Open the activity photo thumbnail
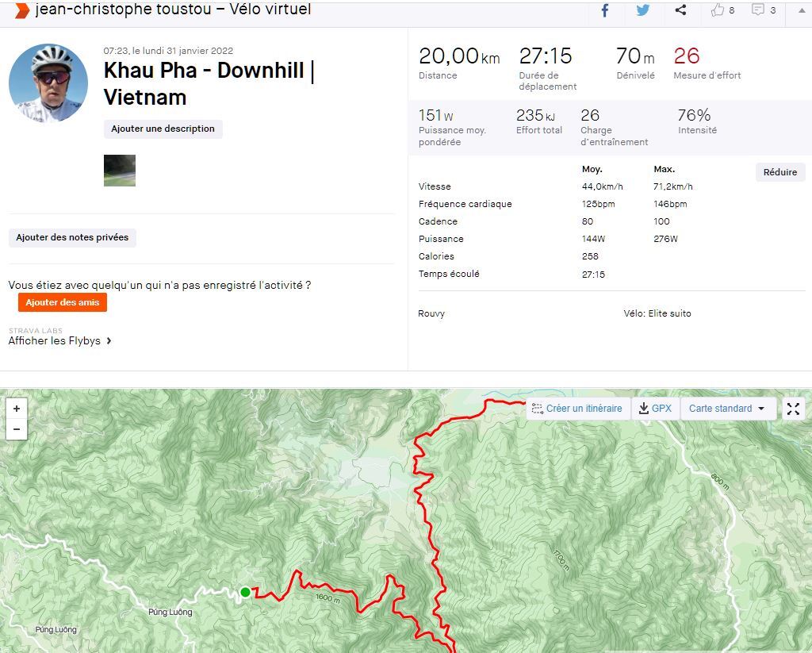 [120, 171]
